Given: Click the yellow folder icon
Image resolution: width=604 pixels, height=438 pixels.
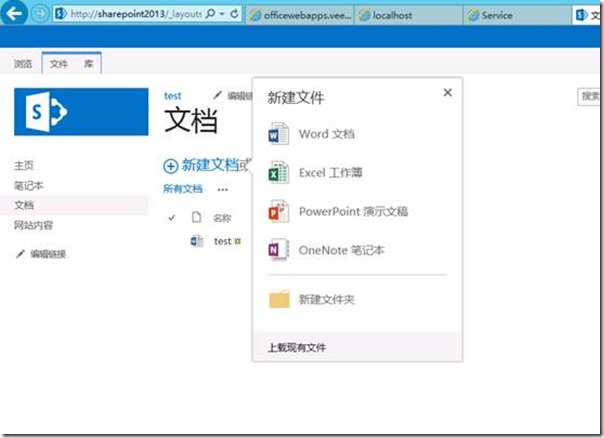Looking at the screenshot, I should (x=279, y=299).
